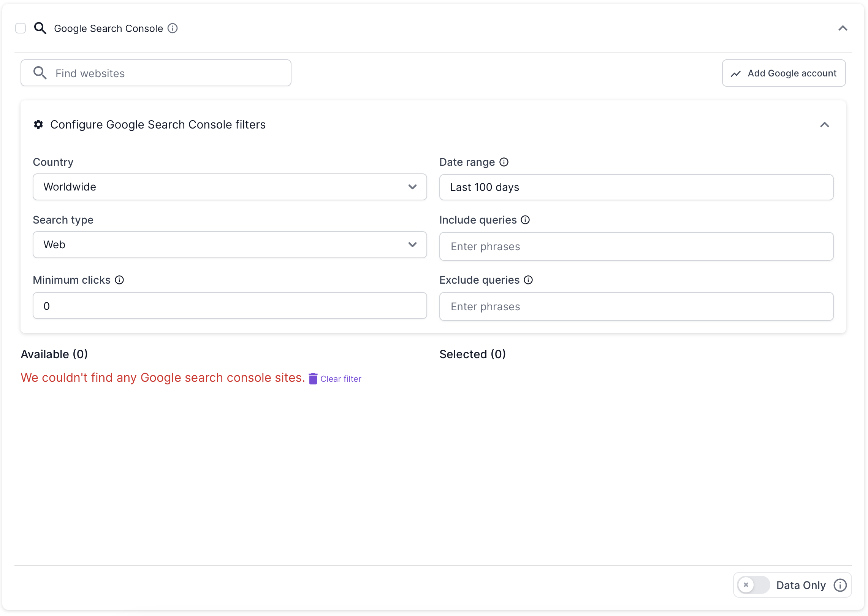Click the Date range info icon
868x616 pixels.
tap(504, 162)
